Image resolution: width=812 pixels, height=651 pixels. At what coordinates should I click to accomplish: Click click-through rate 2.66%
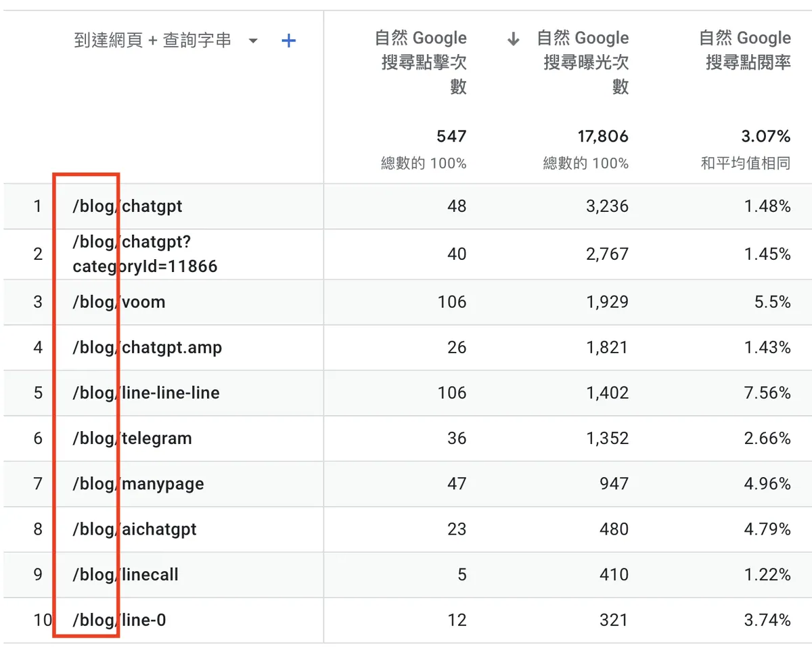coord(767,439)
